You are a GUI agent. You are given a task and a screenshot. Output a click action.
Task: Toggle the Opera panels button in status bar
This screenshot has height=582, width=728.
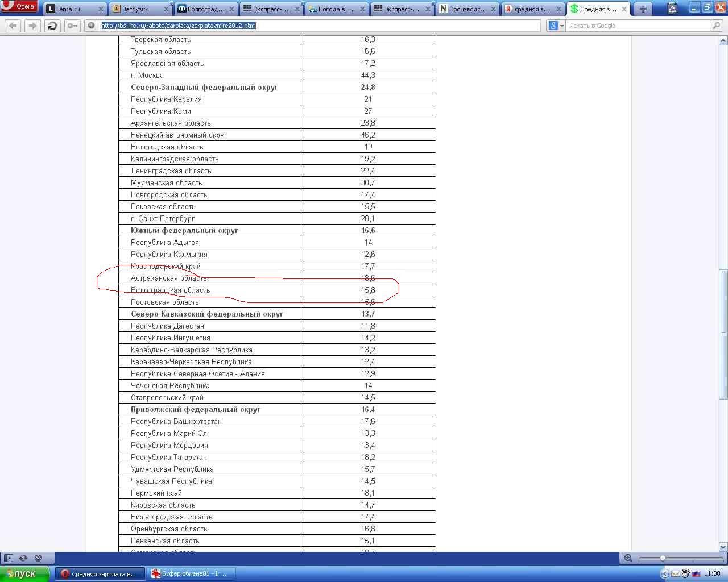click(x=8, y=558)
